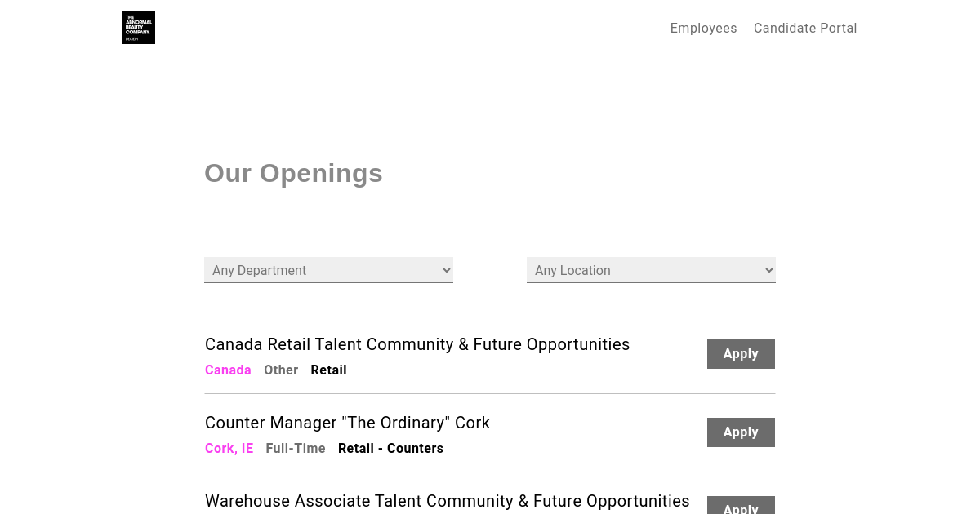Screen dimensions: 980x514
Task: Click the Our Openings heading
Action: tap(293, 173)
